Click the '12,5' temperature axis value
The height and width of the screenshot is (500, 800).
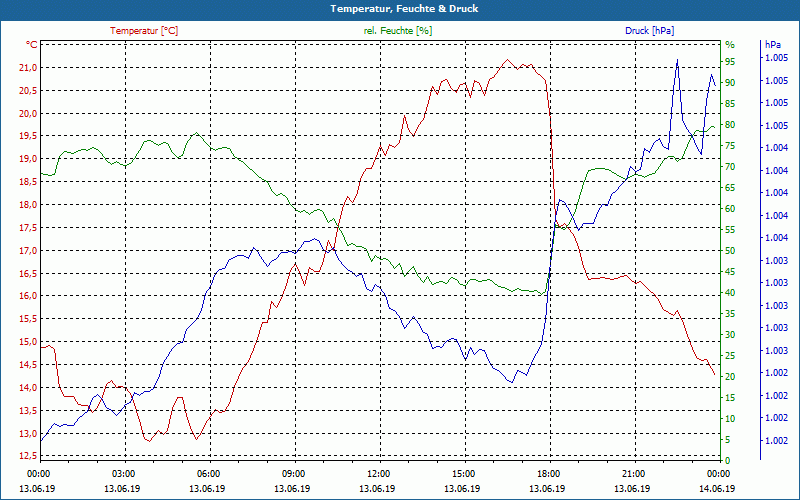(28, 456)
